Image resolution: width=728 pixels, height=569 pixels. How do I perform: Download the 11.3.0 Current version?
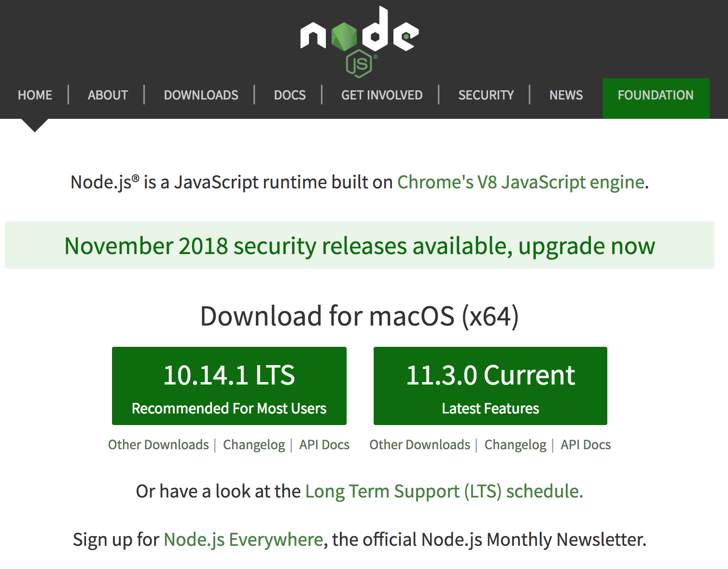tap(490, 386)
